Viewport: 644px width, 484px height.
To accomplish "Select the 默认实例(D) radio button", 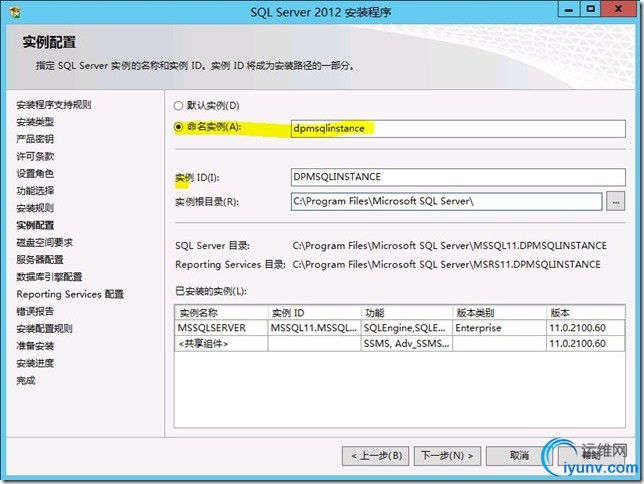I will coord(178,106).
